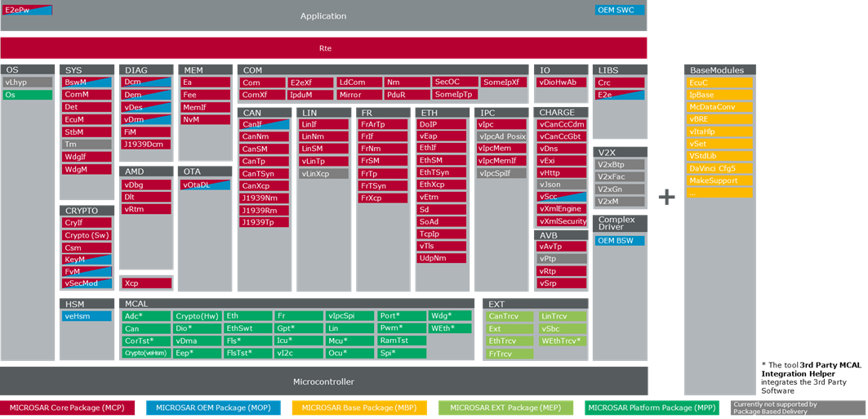
Task: Select the Dlt module
Action: tap(147, 197)
